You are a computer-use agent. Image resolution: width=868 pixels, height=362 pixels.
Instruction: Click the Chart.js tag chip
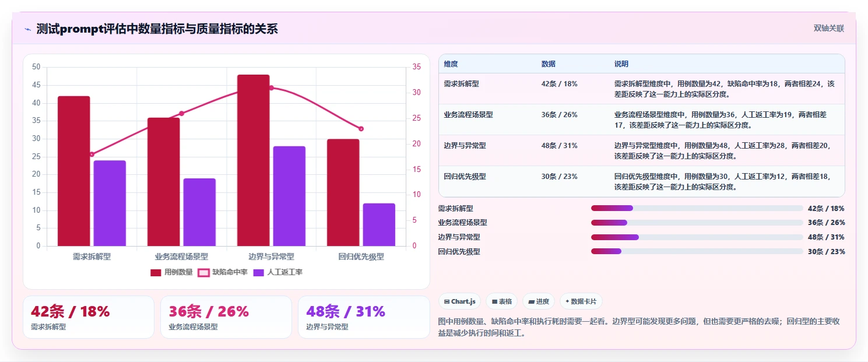pos(459,301)
